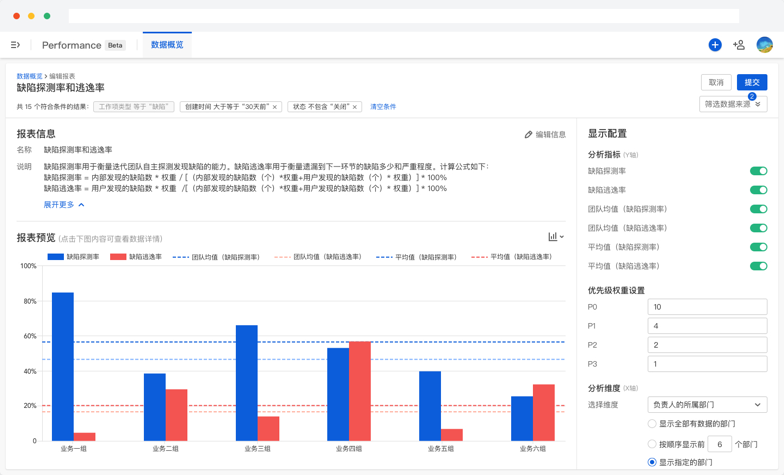Click the blue plus add icon

point(714,45)
